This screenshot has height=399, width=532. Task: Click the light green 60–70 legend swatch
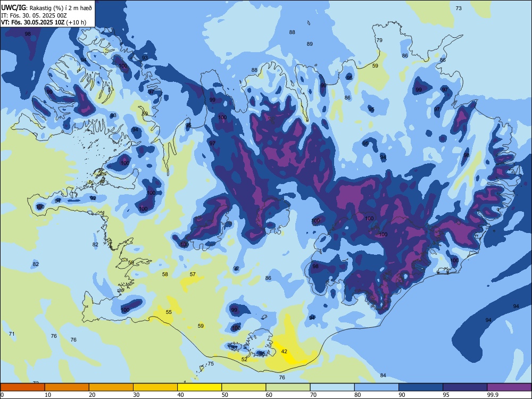288,387
